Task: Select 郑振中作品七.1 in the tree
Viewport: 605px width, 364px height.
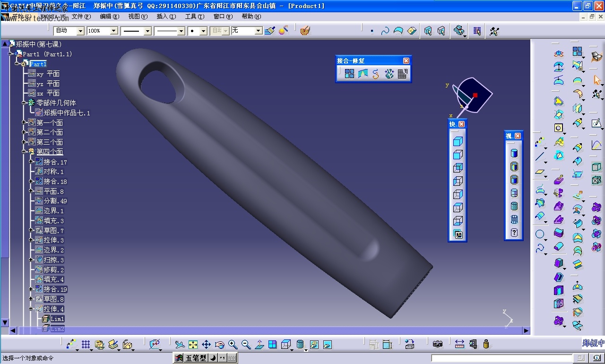Action: point(67,113)
